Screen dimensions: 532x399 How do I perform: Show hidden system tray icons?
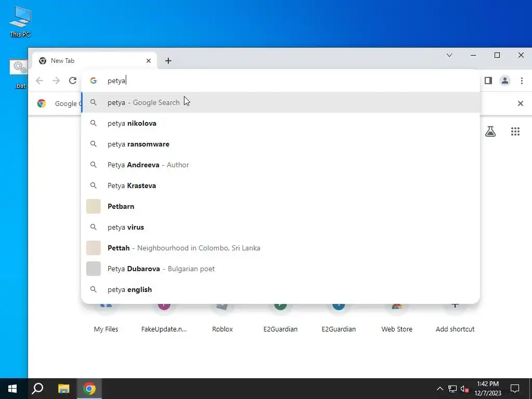(440, 389)
